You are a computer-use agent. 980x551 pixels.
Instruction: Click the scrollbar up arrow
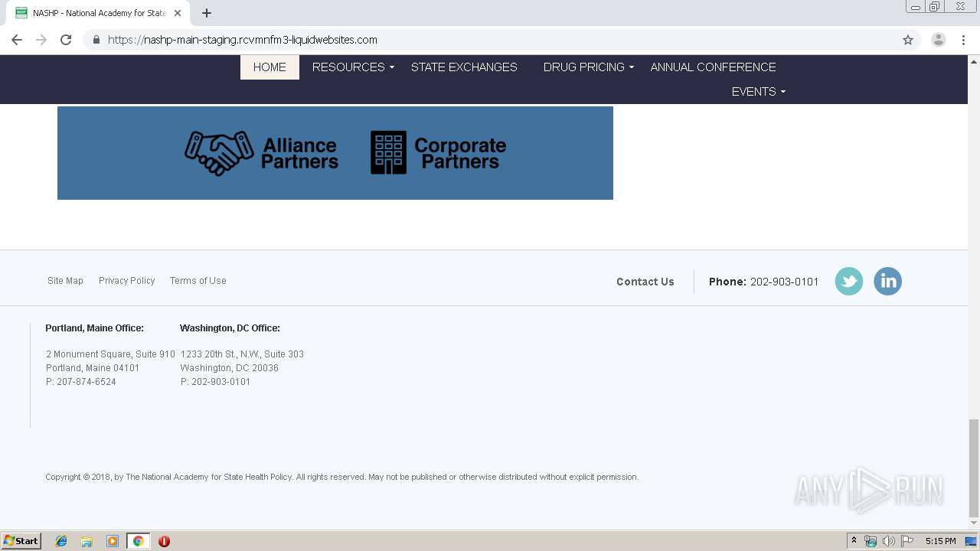pos(974,60)
